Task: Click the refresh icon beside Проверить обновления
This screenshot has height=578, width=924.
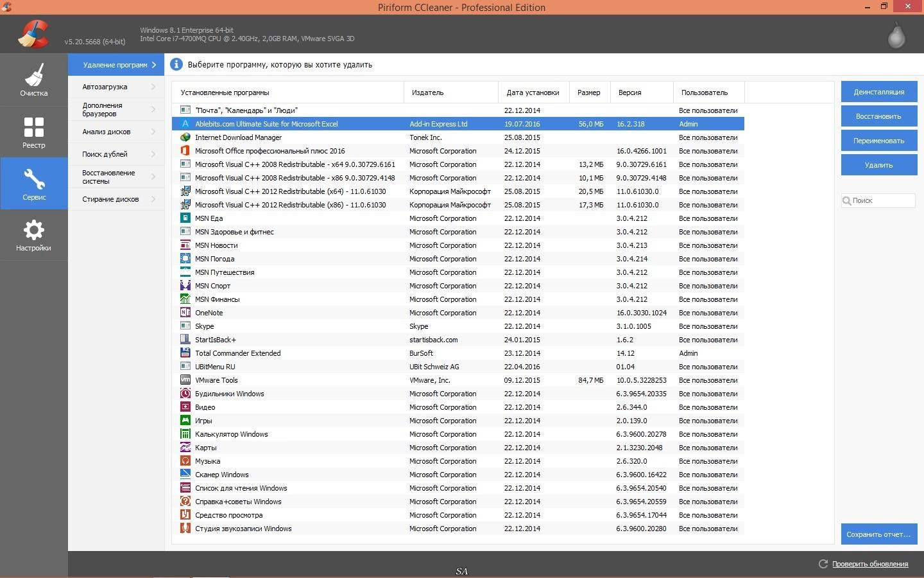Action: [823, 564]
